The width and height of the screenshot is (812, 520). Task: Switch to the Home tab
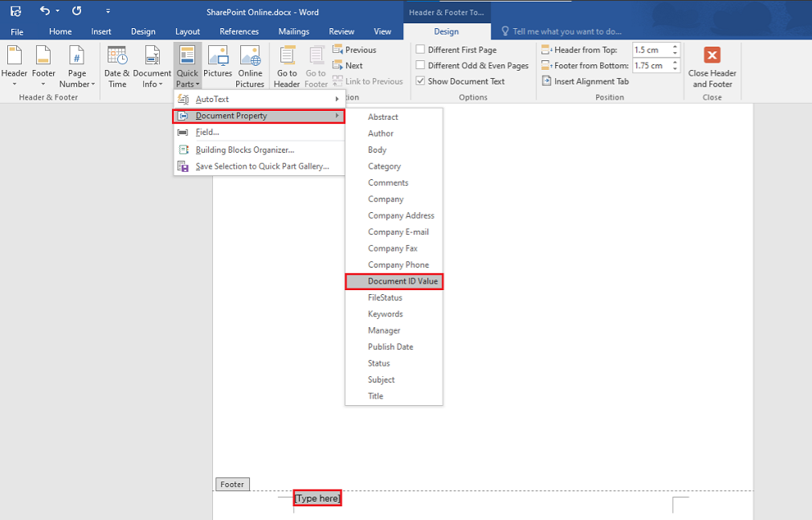(60, 31)
